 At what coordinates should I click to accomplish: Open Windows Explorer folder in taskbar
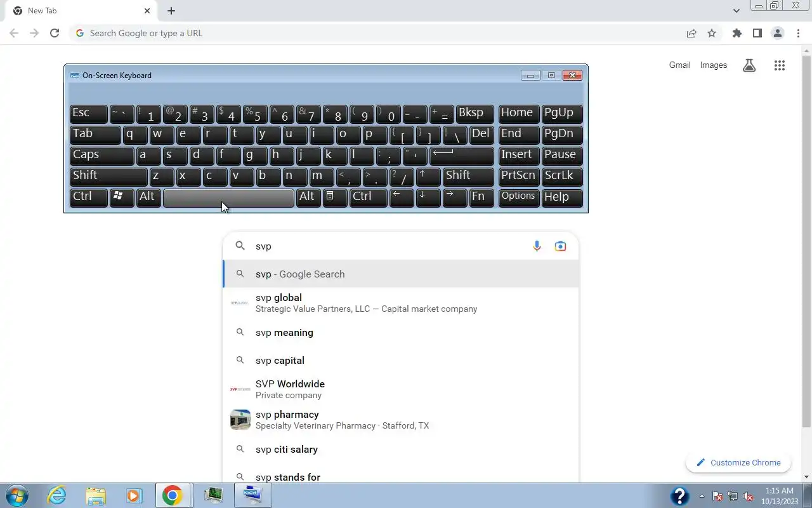coord(96,495)
